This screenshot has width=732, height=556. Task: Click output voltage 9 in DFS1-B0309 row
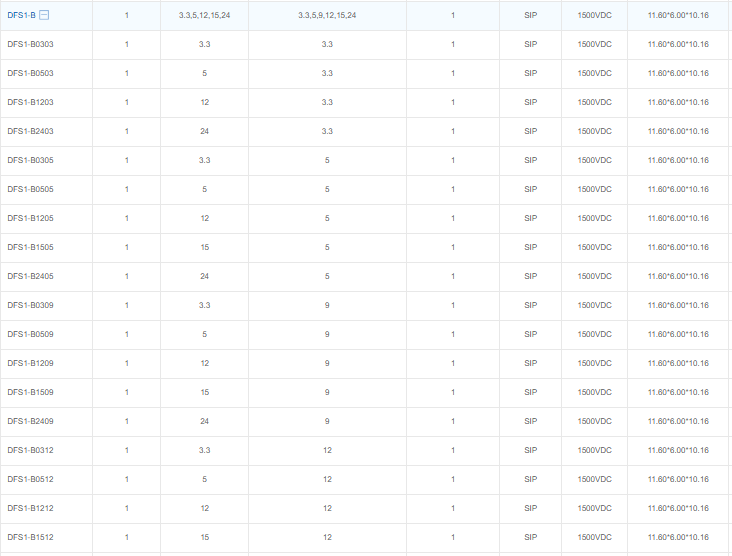327,305
